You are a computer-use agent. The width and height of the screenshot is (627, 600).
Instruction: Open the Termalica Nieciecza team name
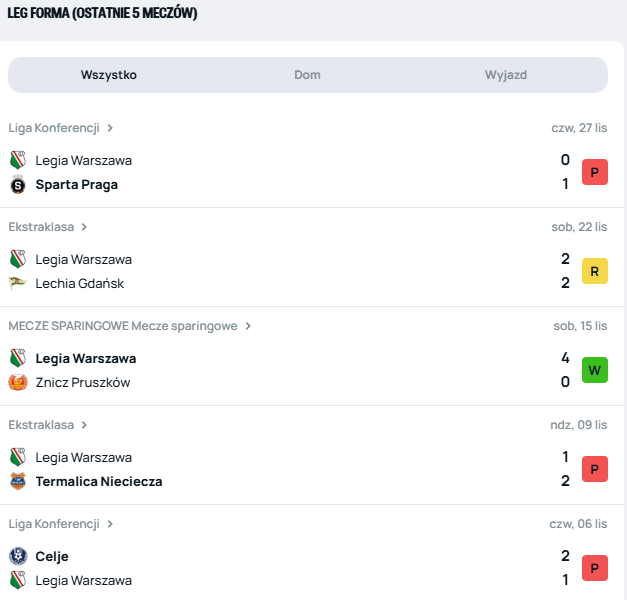click(99, 482)
